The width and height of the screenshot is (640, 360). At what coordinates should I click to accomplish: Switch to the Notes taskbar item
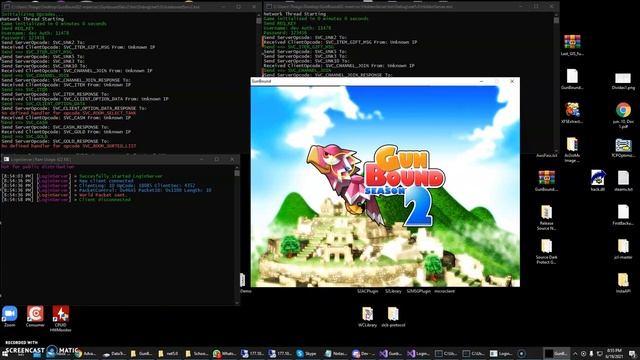tap(335, 353)
